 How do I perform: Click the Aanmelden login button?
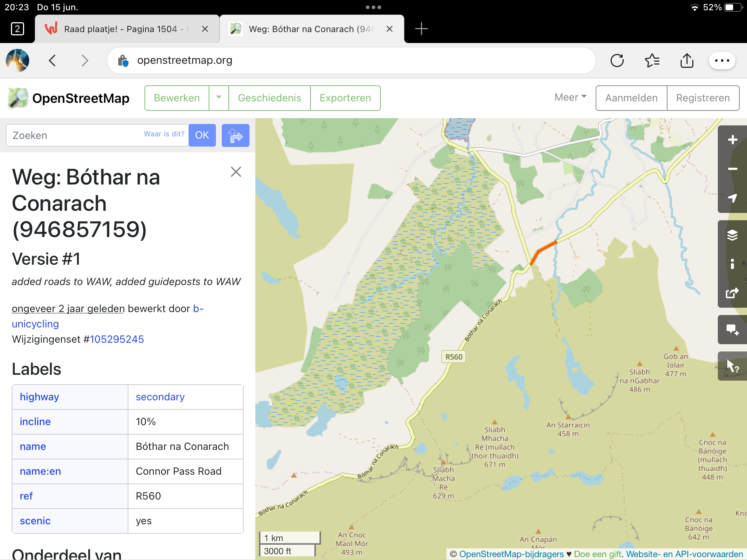click(x=631, y=98)
